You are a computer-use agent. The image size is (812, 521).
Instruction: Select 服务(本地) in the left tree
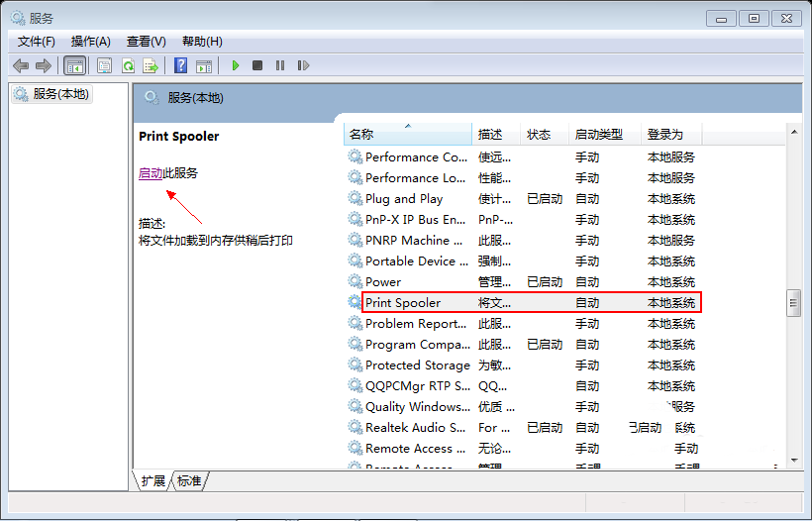click(52, 94)
